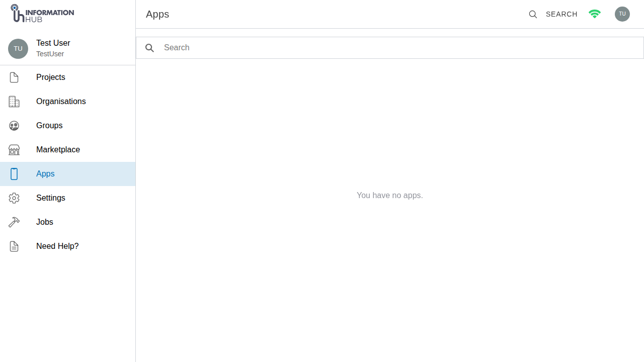Select Groups in the sidebar

(x=67, y=126)
